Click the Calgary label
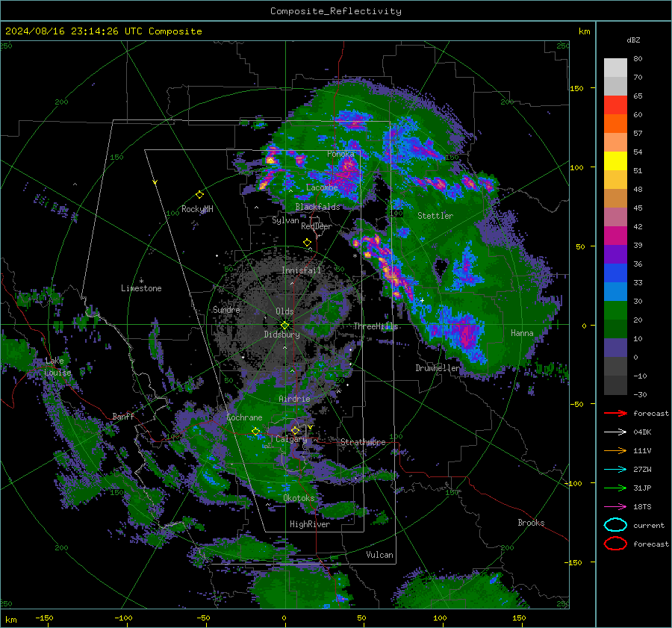This screenshot has width=672, height=628. pyautogui.click(x=291, y=439)
